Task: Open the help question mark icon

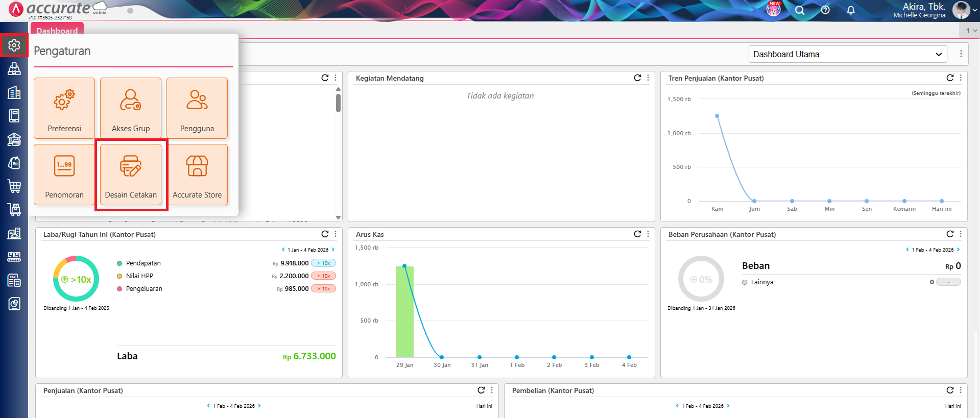Action: pyautogui.click(x=825, y=10)
